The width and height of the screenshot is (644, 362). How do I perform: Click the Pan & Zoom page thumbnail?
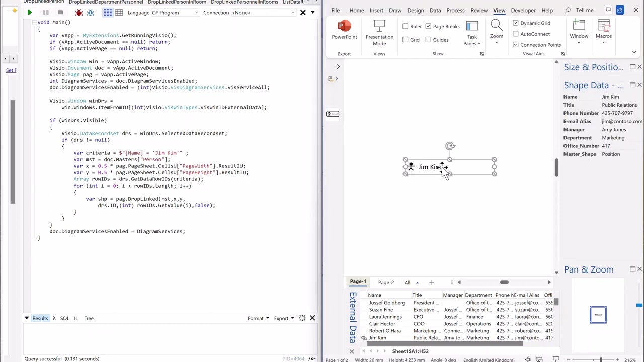[598, 315]
